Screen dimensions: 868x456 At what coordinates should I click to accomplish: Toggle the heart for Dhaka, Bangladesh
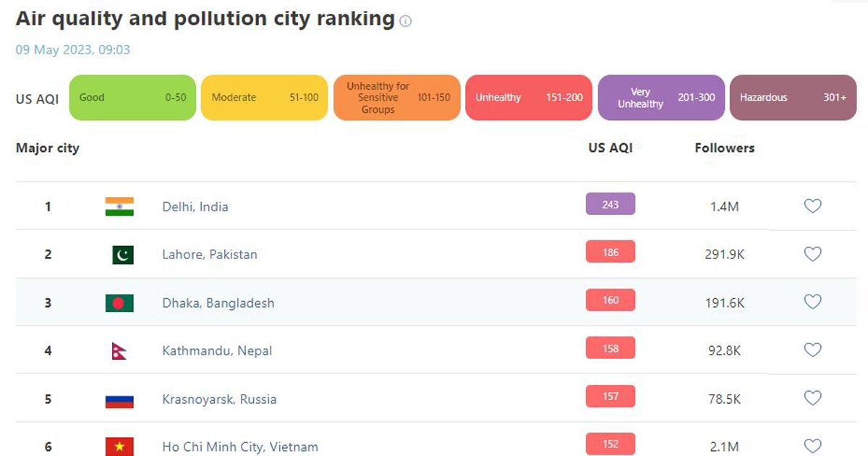coord(813,303)
